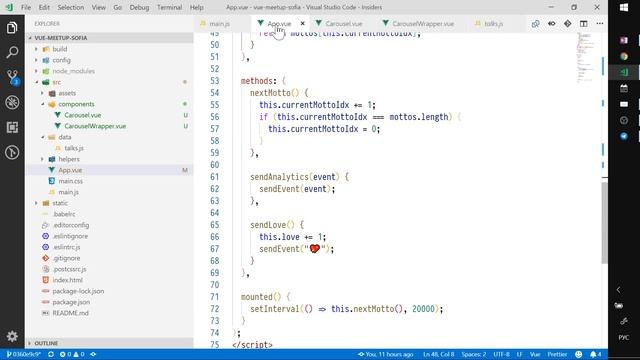
Task: Open notifications bell in status bar
Action: (596, 354)
